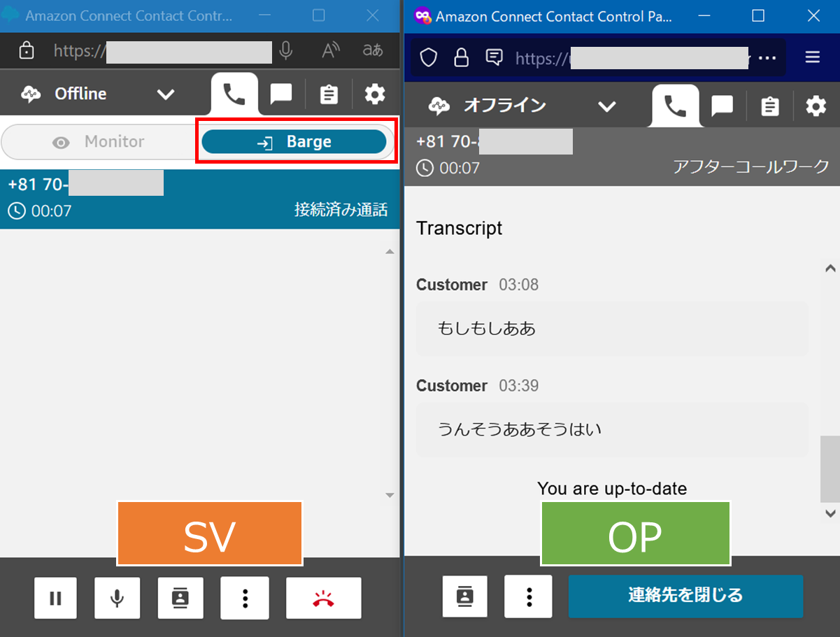Mute the microphone in the SV panel
The image size is (840, 637).
(x=118, y=598)
